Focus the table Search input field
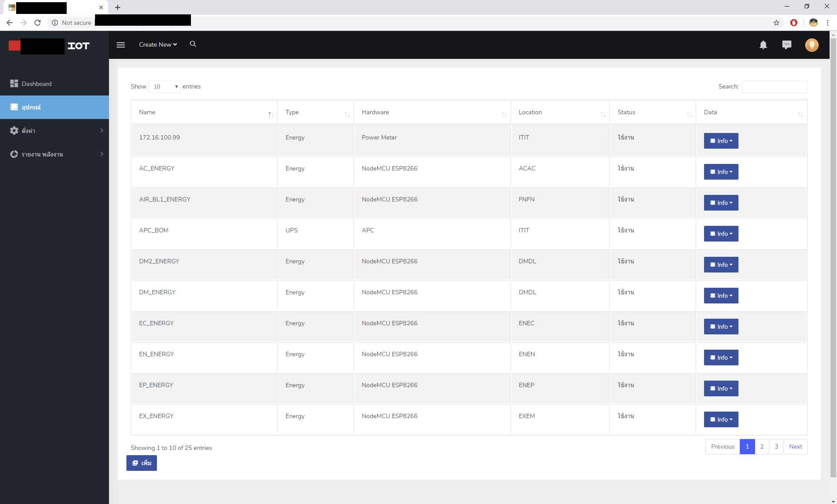Viewport: 837px width, 504px height. coord(774,86)
